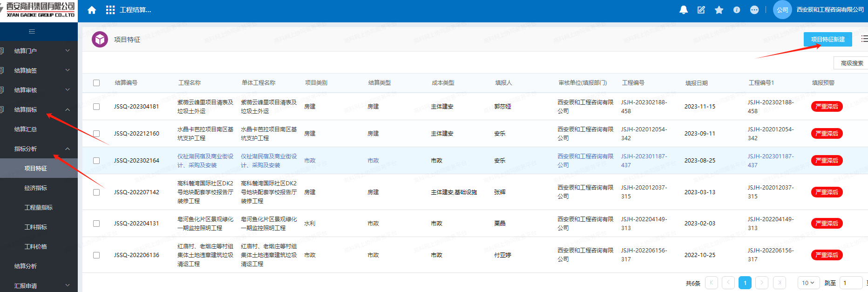Click the previous page arrow
This screenshot has height=292, width=868.
click(x=728, y=283)
